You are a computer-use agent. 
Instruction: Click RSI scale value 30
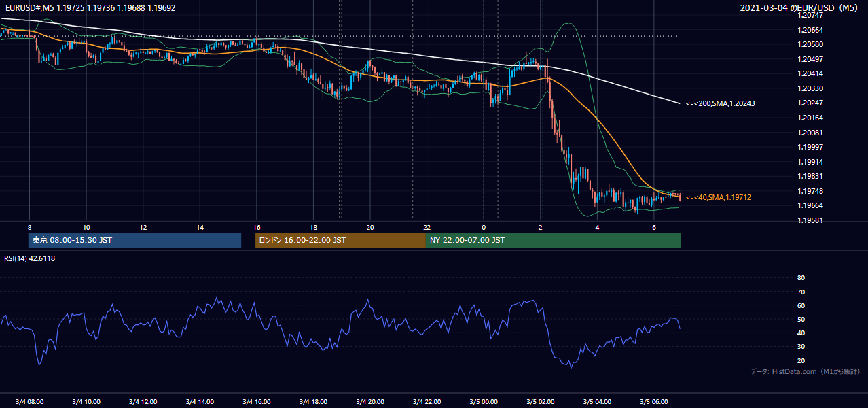click(801, 347)
